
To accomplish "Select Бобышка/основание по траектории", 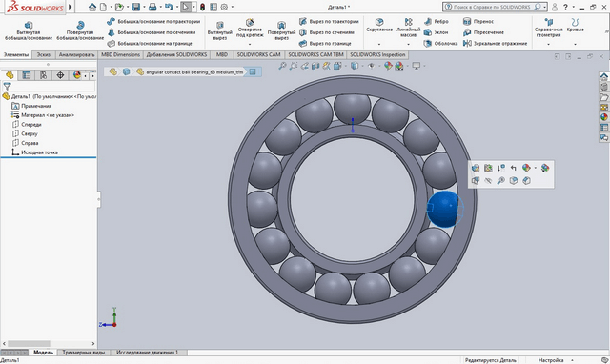I will point(153,21).
